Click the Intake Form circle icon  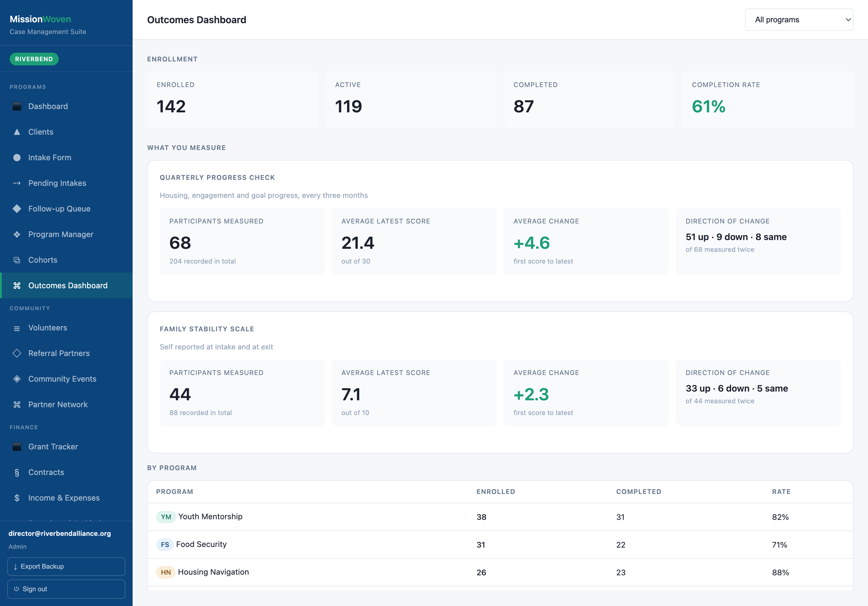tap(17, 158)
